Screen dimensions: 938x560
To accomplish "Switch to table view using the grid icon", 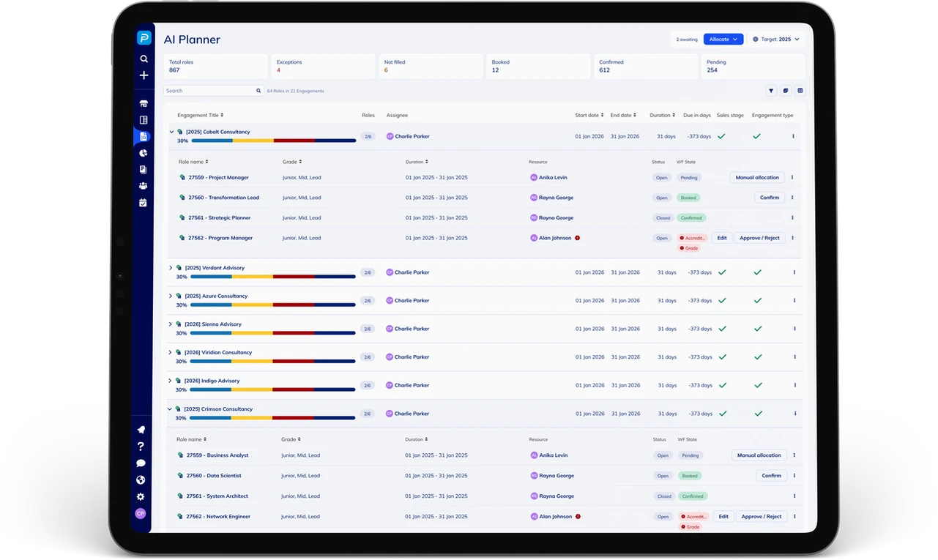I will pos(800,91).
